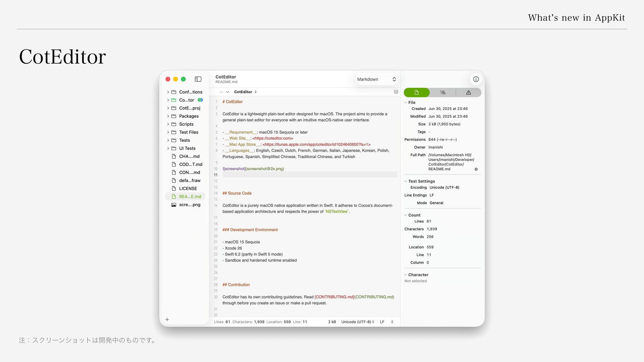Open the LF line endings popup in status bar

386,322
